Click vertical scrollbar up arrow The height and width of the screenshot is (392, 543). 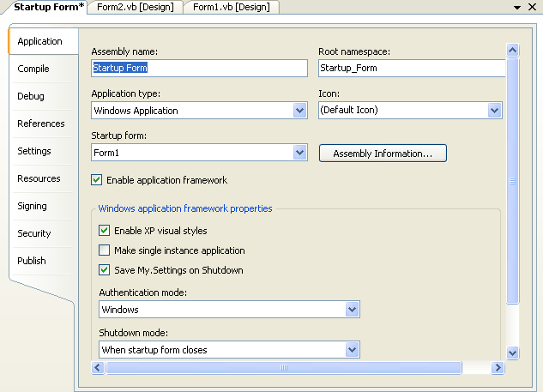coord(512,51)
